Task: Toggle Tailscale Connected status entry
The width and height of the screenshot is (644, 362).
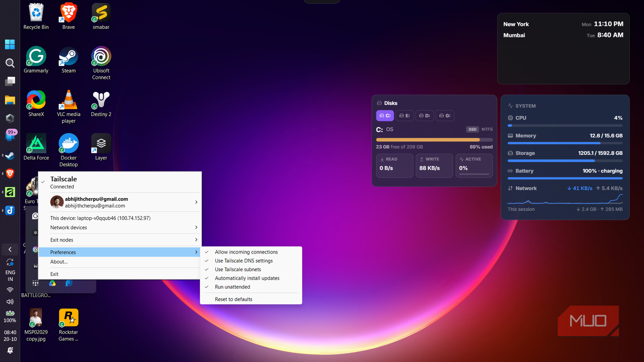Action: pos(120,182)
